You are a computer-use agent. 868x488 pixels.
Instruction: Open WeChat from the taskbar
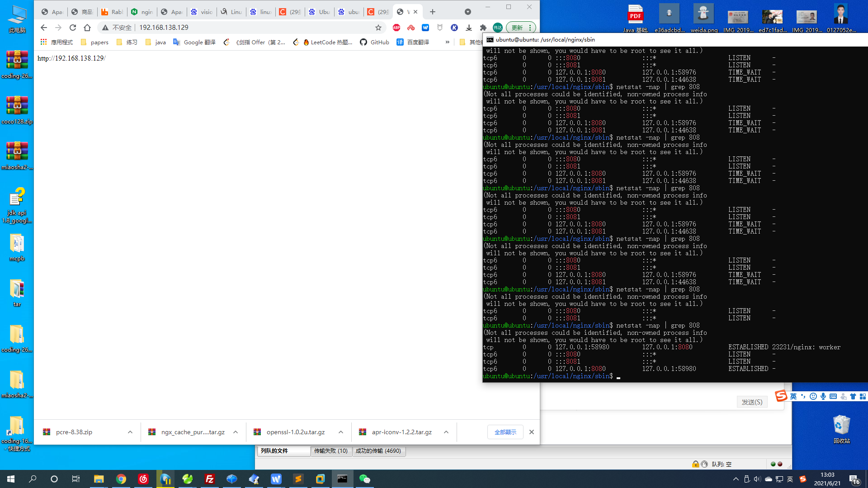tap(364, 479)
